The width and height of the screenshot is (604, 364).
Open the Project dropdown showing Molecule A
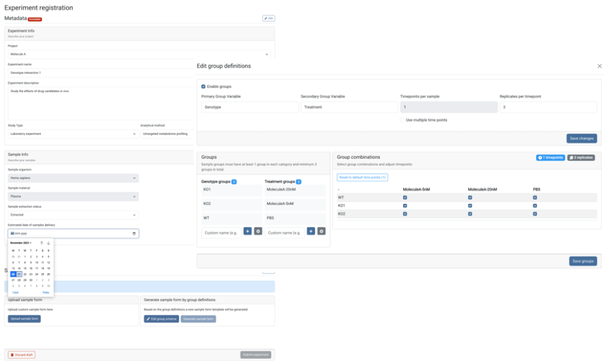click(139, 54)
